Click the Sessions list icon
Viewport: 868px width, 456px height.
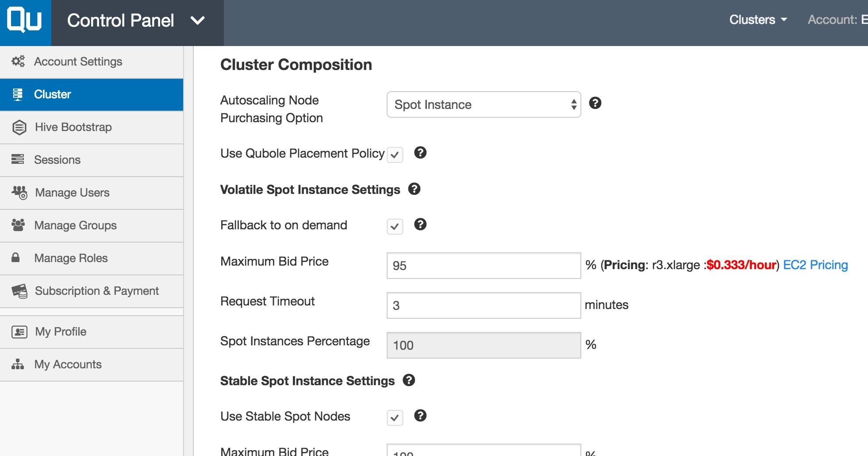(x=18, y=159)
